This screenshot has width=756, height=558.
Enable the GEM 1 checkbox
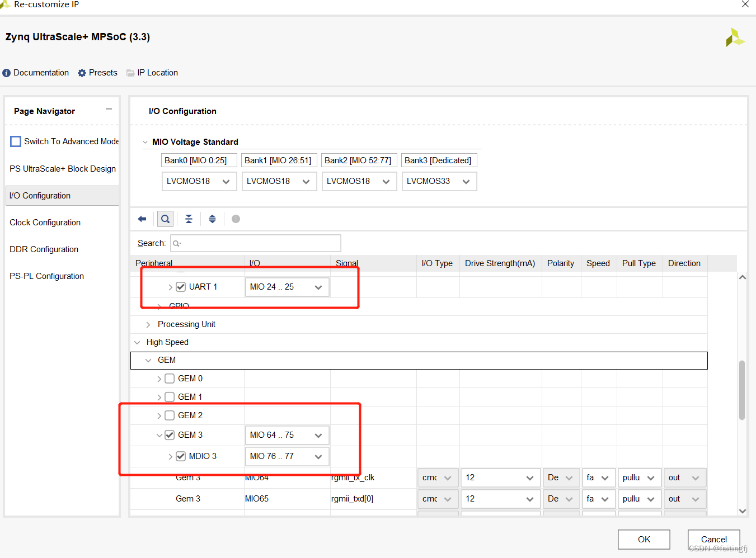coord(170,397)
